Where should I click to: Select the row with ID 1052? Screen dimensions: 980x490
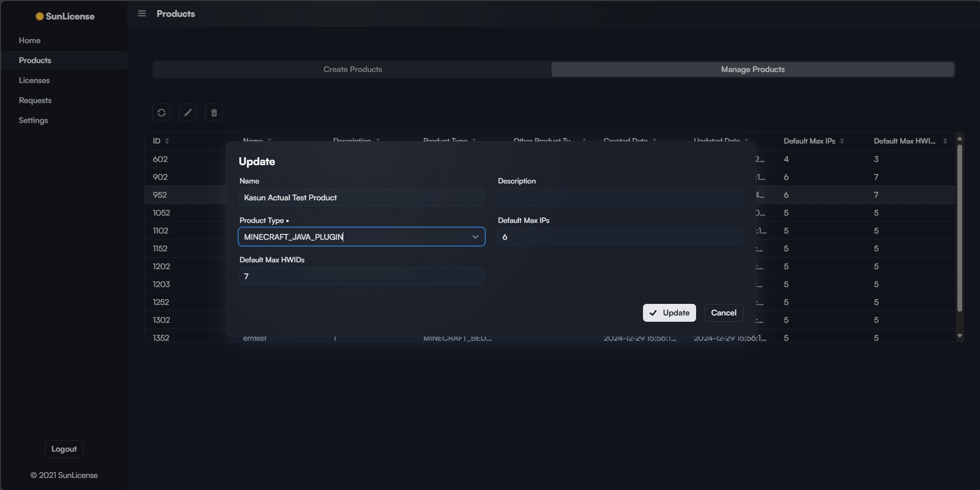pyautogui.click(x=161, y=213)
